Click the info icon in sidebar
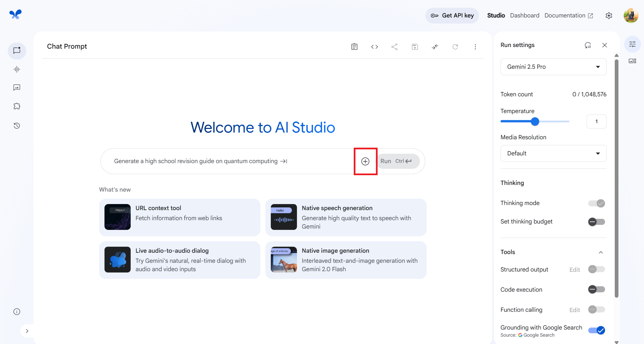Screen dimensions: 644x344 (x=17, y=311)
